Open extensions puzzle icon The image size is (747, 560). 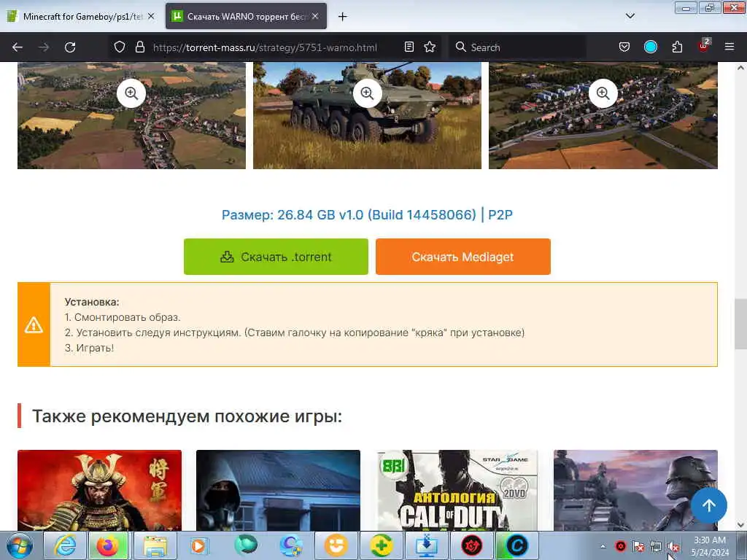tap(677, 47)
